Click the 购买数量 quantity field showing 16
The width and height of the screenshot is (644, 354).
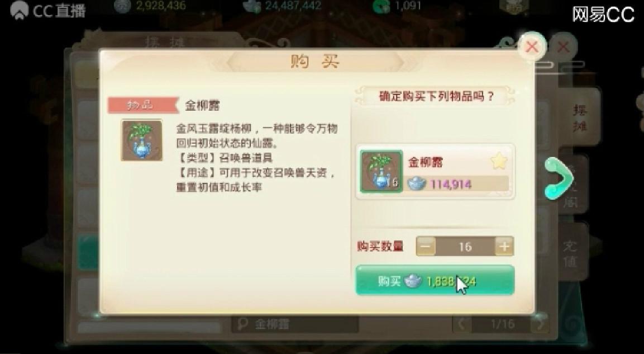pos(465,246)
